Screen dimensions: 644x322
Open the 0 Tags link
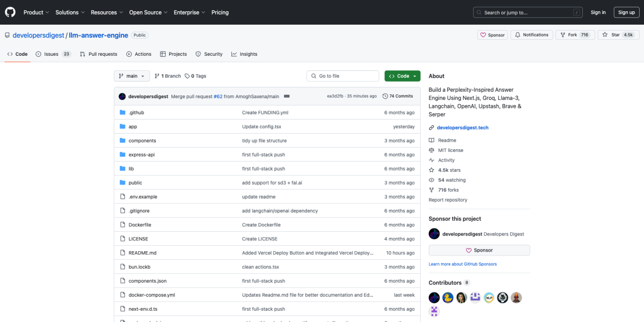pyautogui.click(x=195, y=76)
